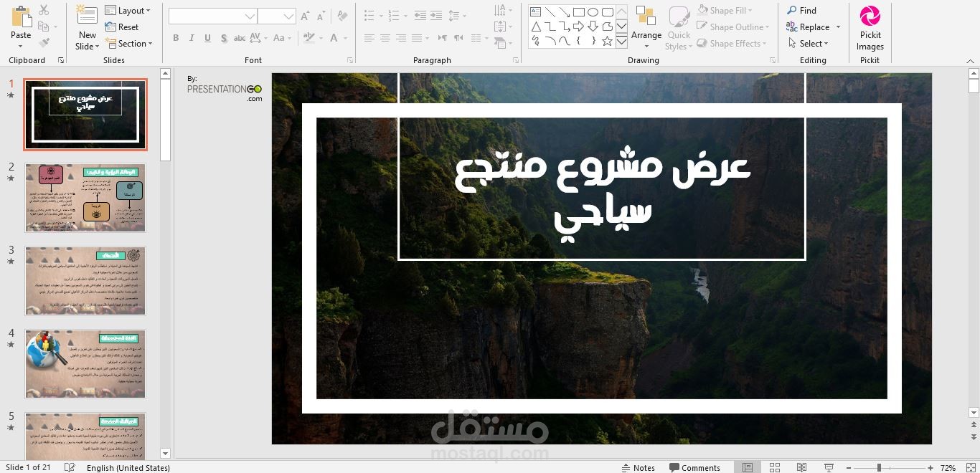Click Replace in the Editing group
Viewport: 980px width, 473px height.
point(813,27)
